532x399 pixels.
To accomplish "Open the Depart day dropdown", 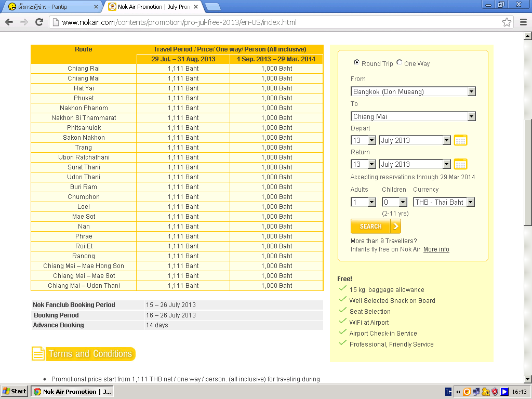I will tap(363, 140).
